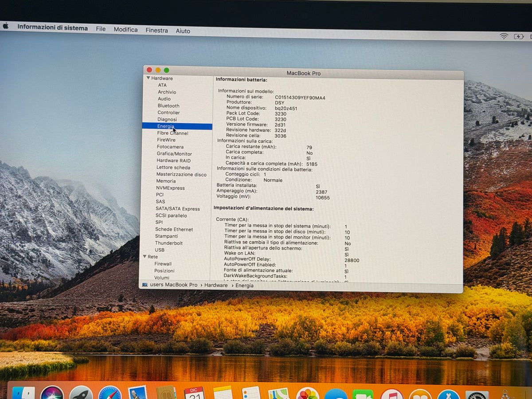Screen dimensions: 532x399
Task: Open the Apple menu logo
Action: (x=6, y=26)
